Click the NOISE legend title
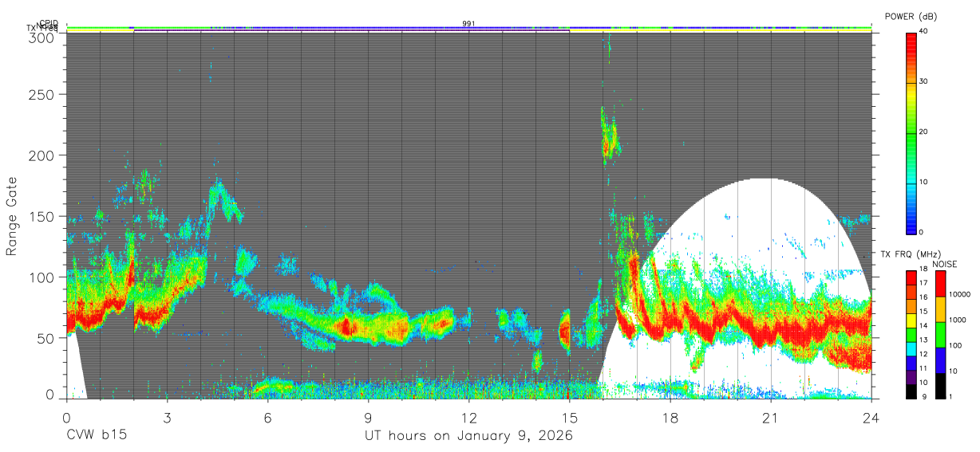The image size is (980, 452). click(944, 264)
